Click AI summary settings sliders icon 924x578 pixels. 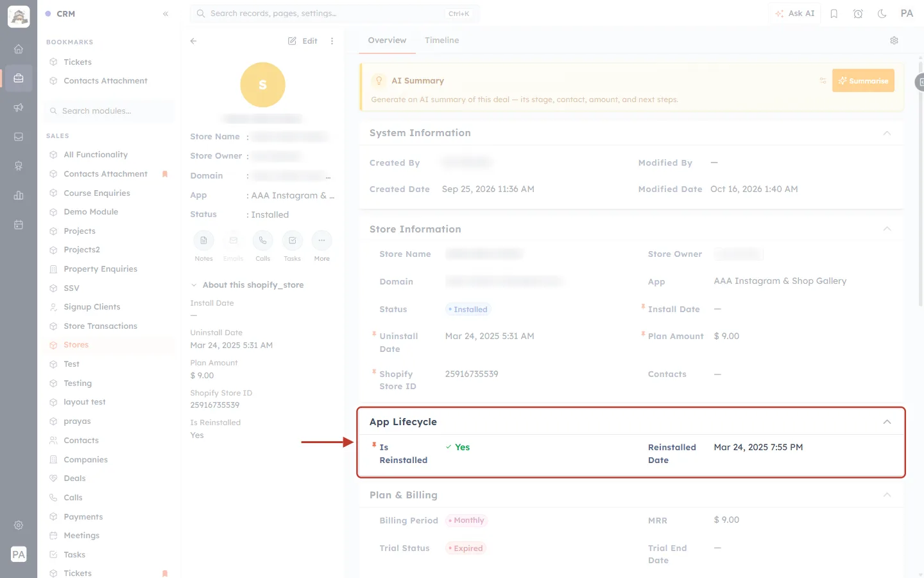tap(823, 81)
